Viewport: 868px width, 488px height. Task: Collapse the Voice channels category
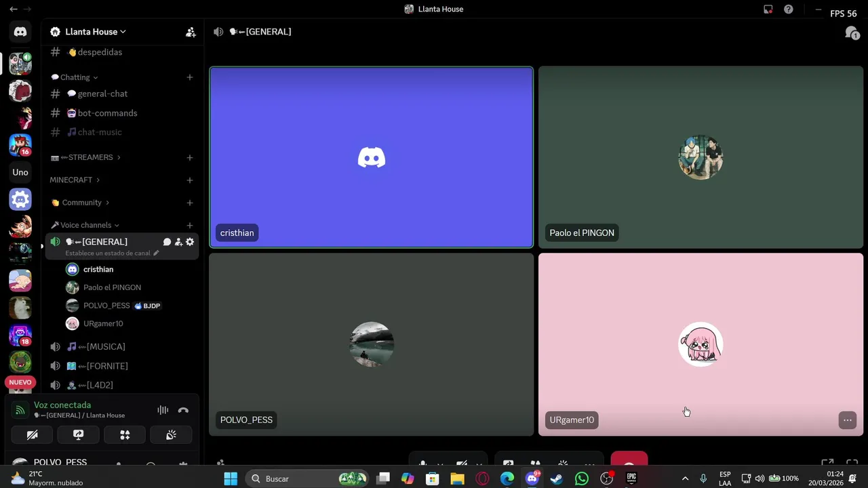pyautogui.click(x=85, y=225)
